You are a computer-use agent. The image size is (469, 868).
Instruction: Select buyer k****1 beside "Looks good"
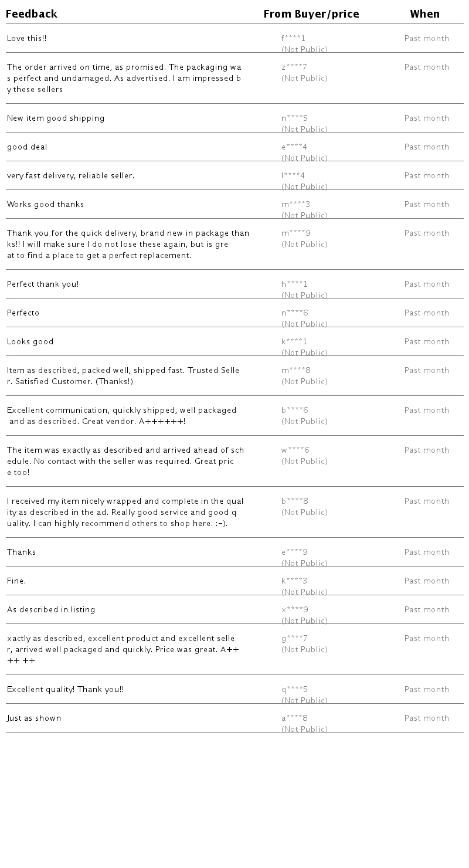point(294,342)
